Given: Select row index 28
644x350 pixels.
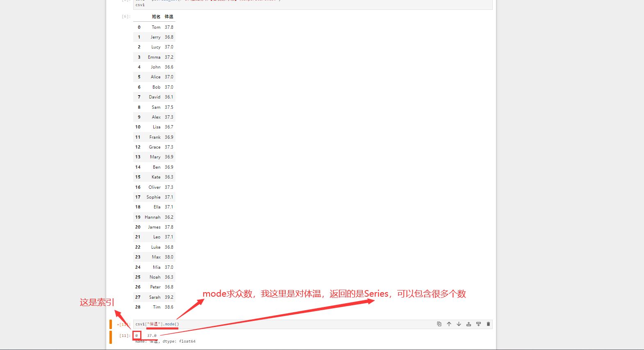Looking at the screenshot, I should [138, 307].
